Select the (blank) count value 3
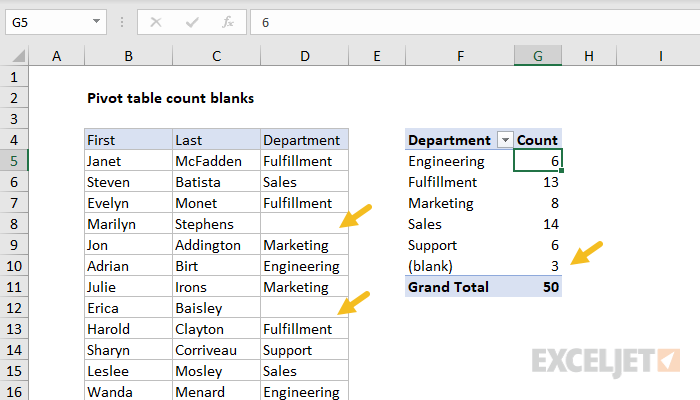 [x=538, y=266]
